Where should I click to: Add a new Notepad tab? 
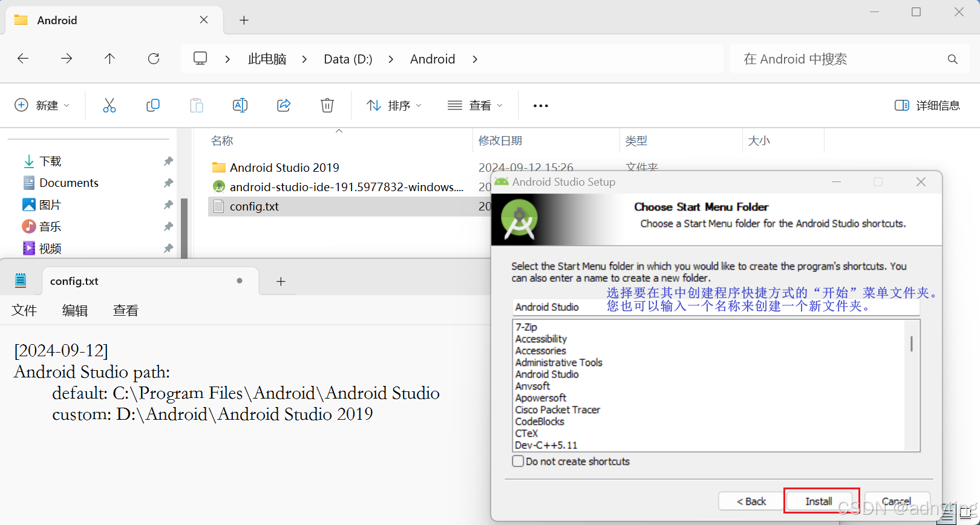coord(281,281)
